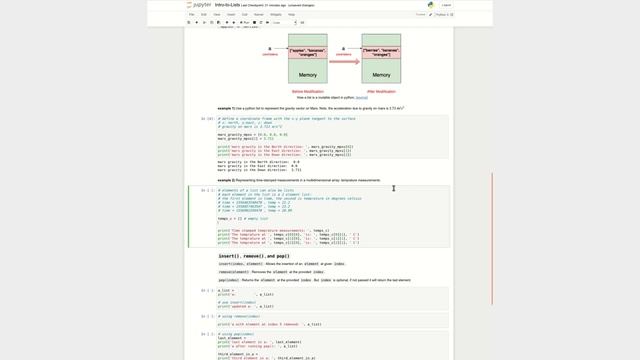Image resolution: width=640 pixels, height=360 pixels.
Task: Select the 'using remove' code cell
Action: [x=332, y=320]
